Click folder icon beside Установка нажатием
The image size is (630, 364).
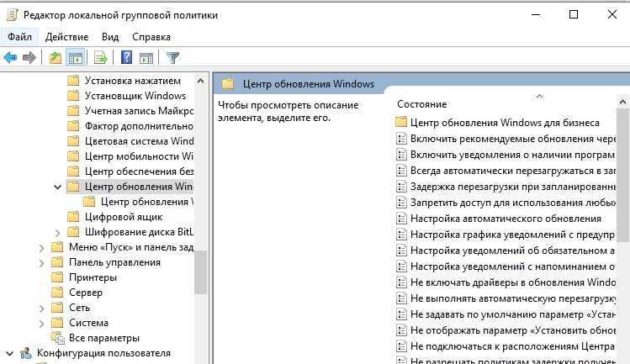[73, 81]
